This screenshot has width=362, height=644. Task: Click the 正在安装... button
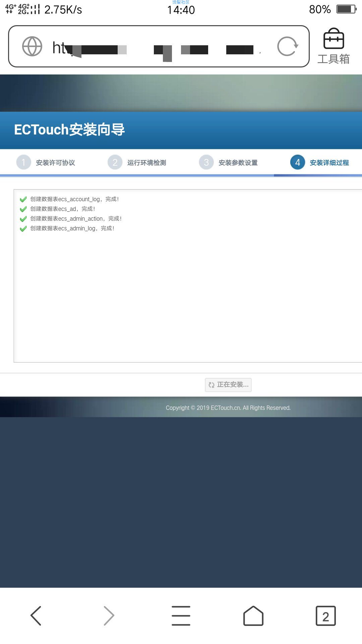click(x=228, y=385)
